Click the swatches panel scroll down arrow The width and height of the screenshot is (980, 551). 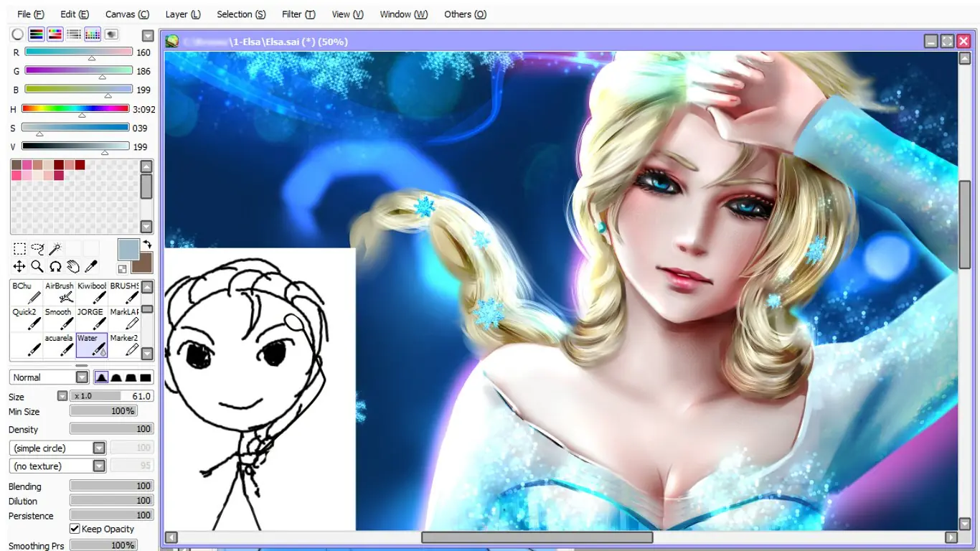(146, 227)
